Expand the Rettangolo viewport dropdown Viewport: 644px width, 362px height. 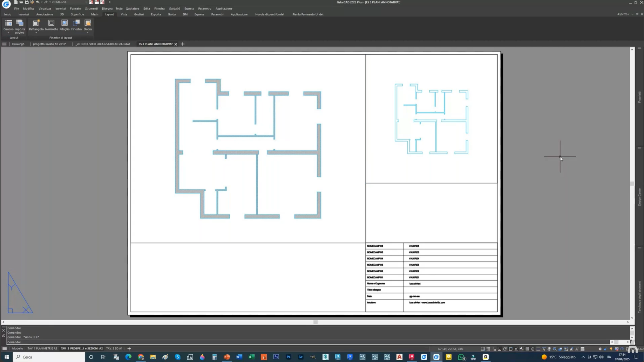click(36, 33)
